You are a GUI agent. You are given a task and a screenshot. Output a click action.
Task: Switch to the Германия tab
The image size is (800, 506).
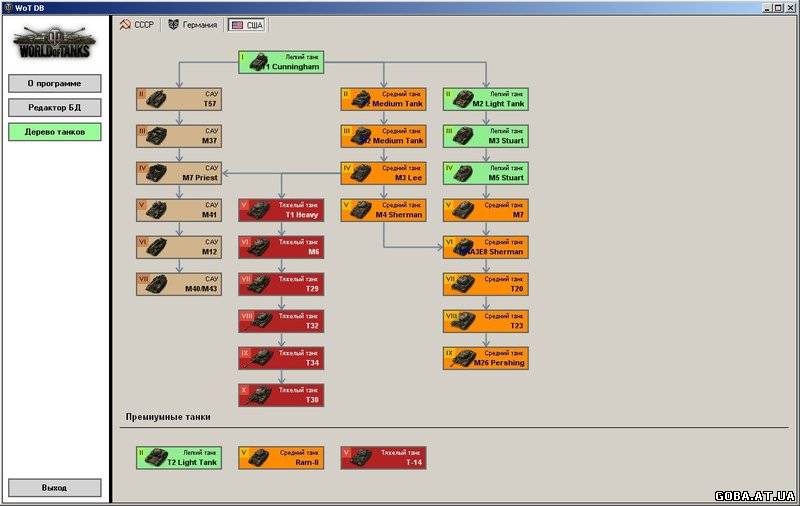pos(193,24)
